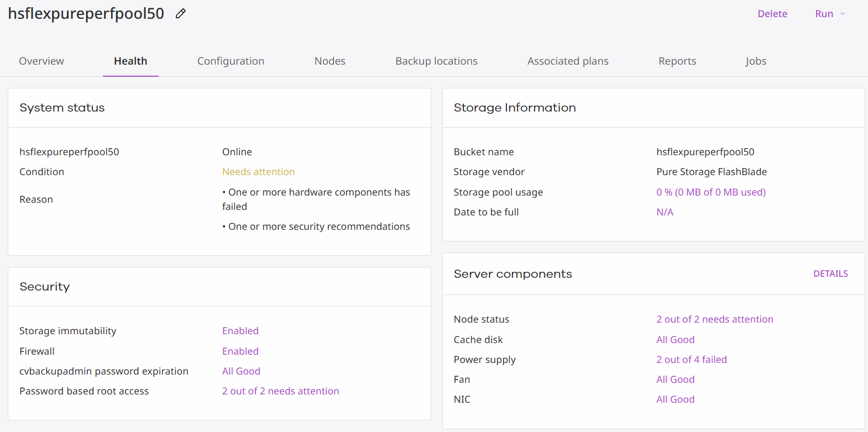Click the Storage pool usage percentage link

point(710,192)
